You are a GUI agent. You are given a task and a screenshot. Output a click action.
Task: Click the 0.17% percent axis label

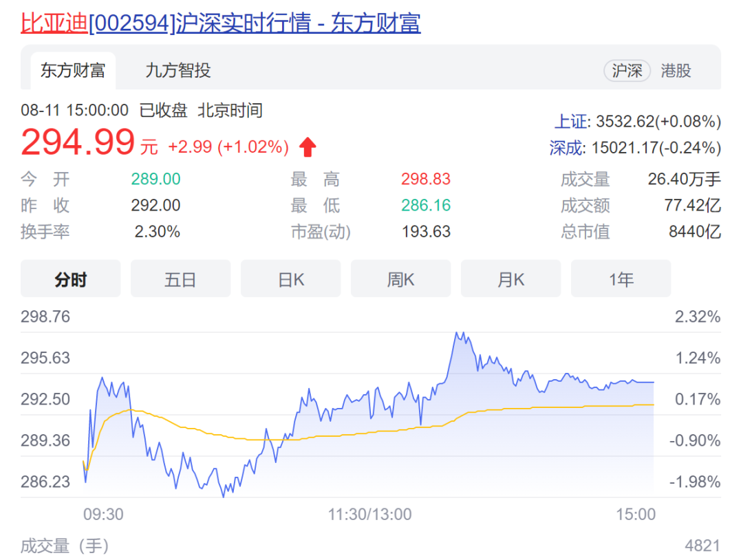[x=698, y=399]
